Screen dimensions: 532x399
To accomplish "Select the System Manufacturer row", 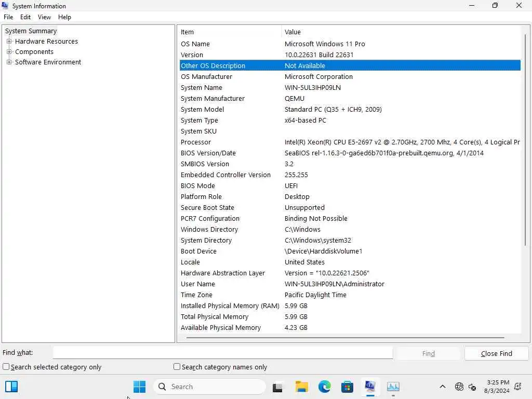I will point(350,98).
